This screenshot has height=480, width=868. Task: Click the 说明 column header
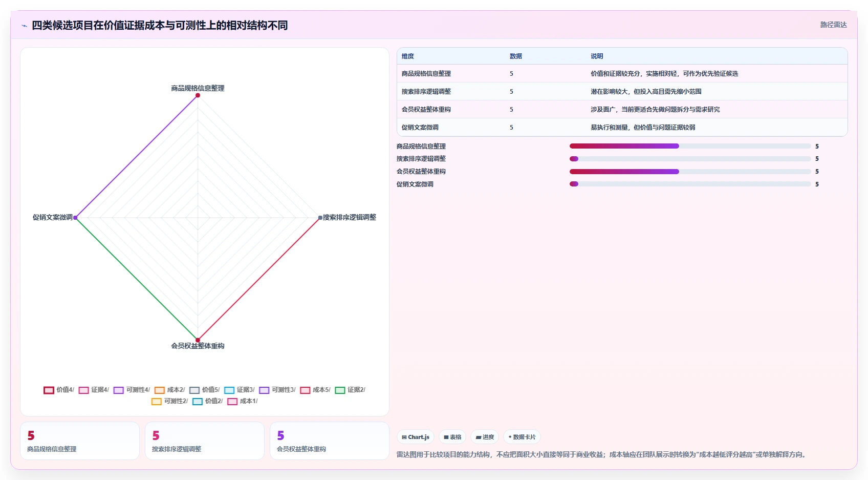click(x=597, y=56)
